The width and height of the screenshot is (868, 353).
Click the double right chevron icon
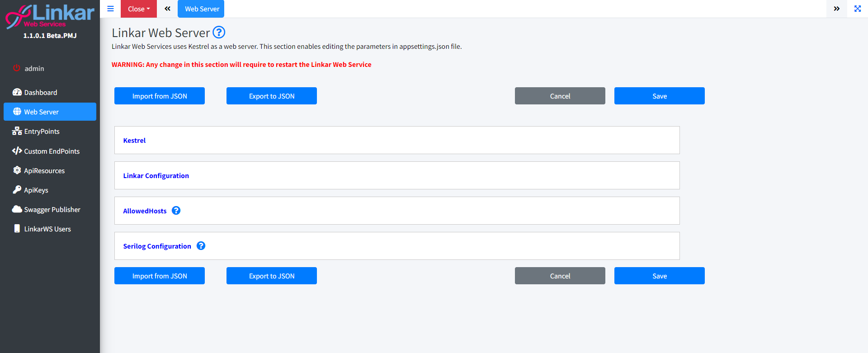pos(836,9)
